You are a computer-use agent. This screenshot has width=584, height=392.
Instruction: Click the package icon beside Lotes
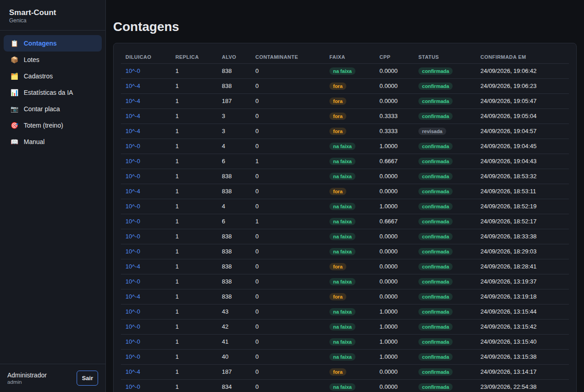coord(14,60)
